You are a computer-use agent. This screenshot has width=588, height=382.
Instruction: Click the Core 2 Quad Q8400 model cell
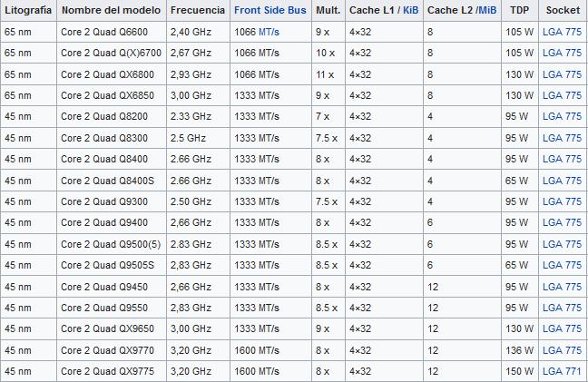[112, 159]
